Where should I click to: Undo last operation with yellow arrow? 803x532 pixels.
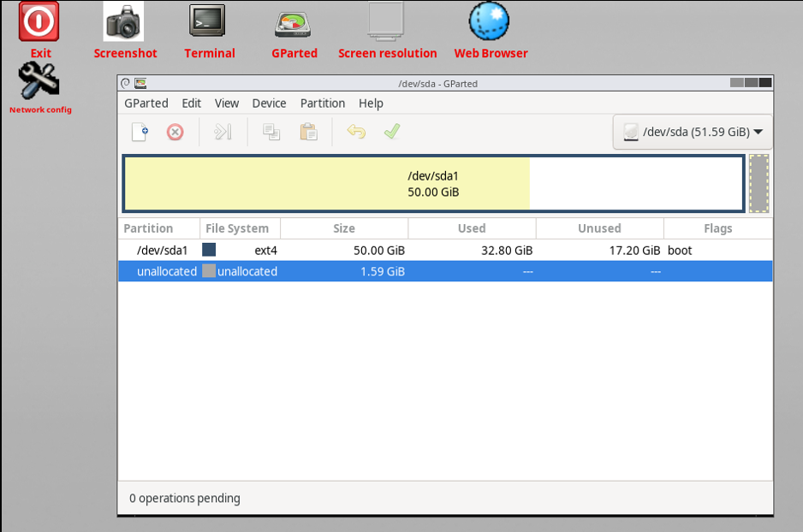tap(356, 132)
